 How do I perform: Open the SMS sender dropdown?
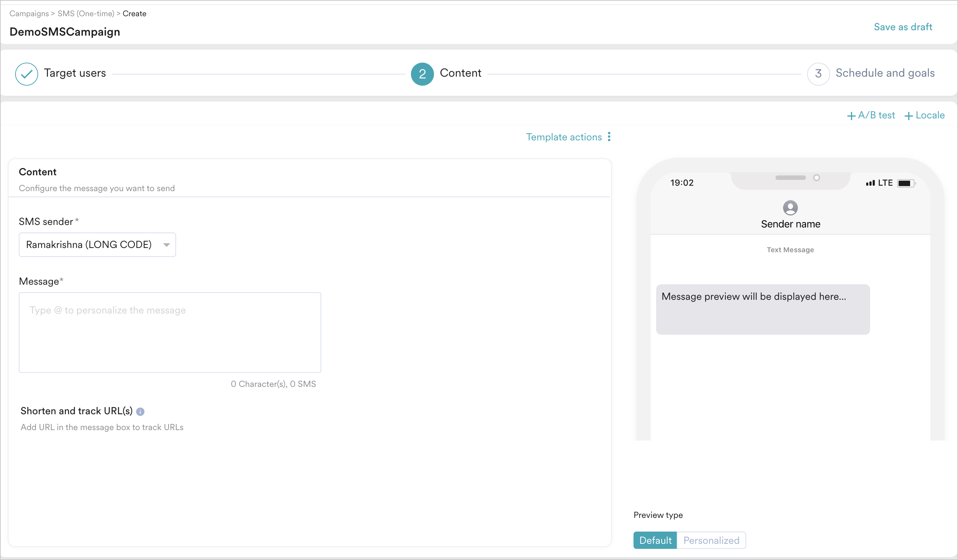click(x=97, y=245)
